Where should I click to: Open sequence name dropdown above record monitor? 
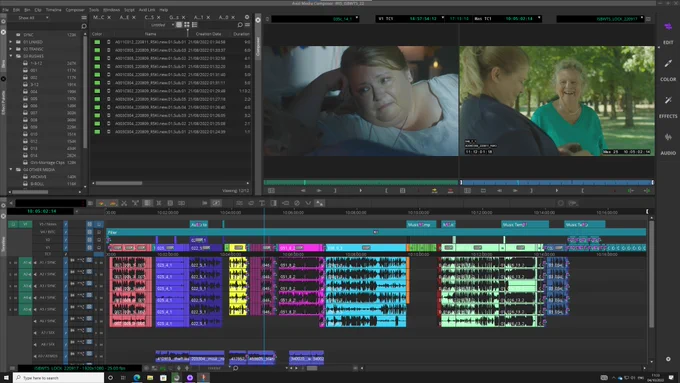coord(600,19)
